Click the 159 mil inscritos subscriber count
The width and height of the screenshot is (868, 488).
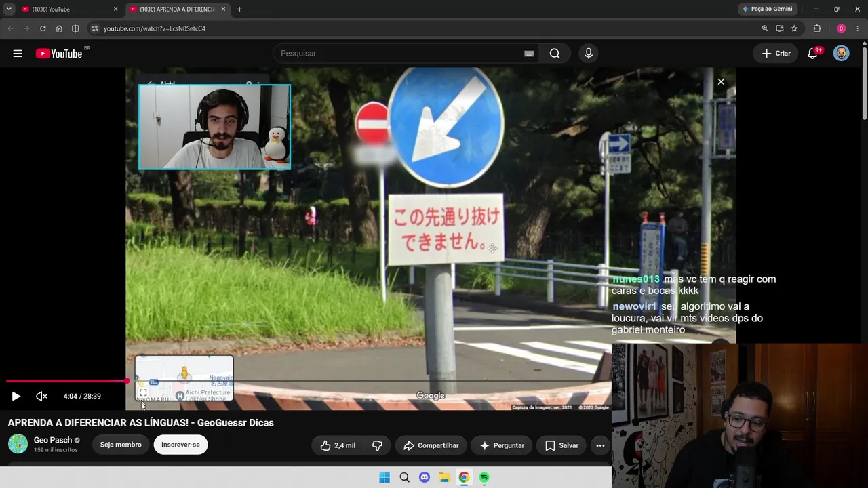tap(56, 450)
